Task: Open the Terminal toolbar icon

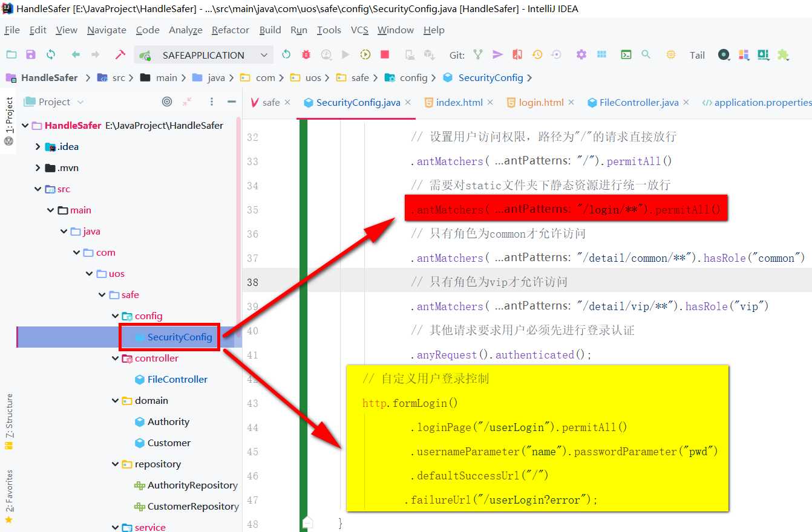Action: point(626,54)
